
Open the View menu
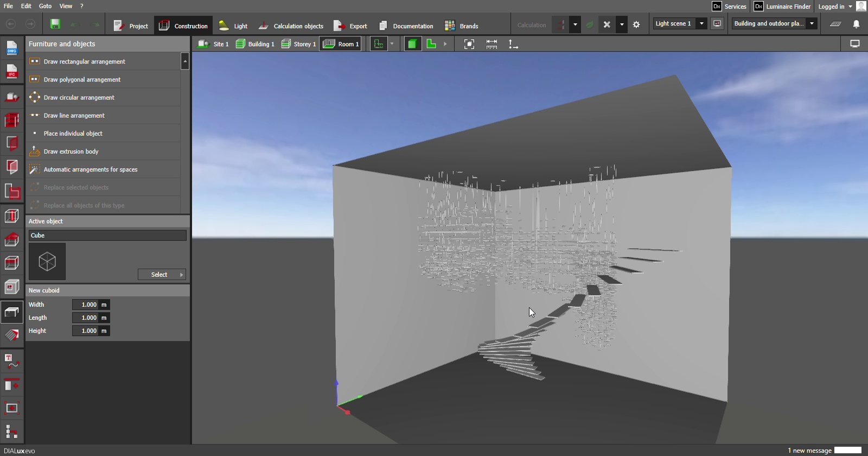66,6
